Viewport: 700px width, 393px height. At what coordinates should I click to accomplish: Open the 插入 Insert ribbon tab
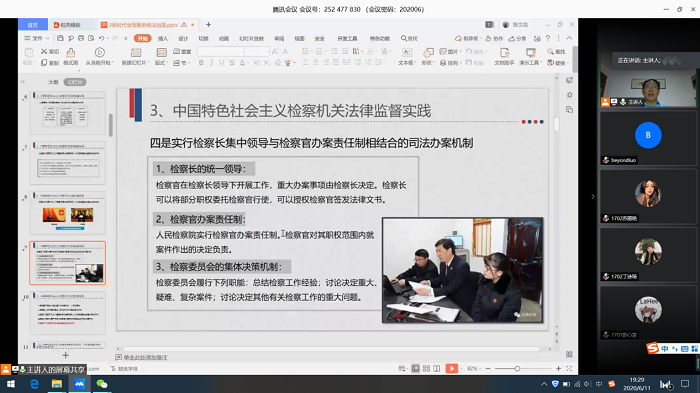163,38
